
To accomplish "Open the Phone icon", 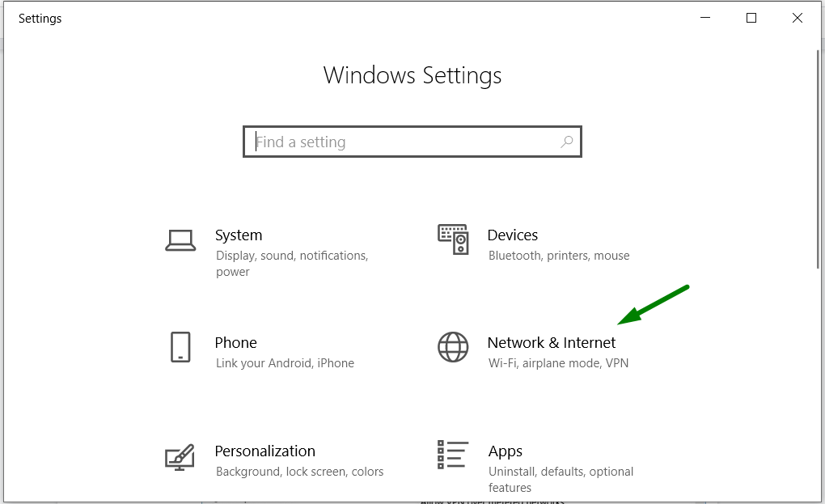I will (x=180, y=347).
